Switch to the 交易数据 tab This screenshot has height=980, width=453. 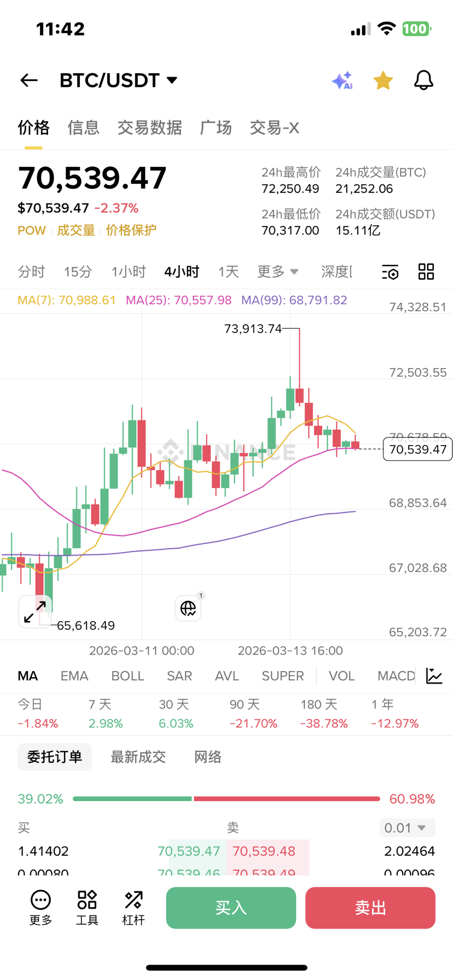pos(149,128)
